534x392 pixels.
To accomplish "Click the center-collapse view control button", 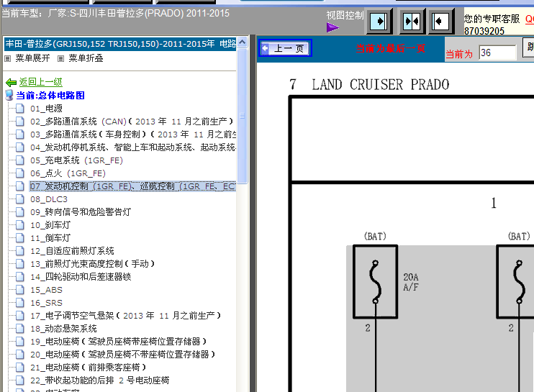I will (x=412, y=22).
